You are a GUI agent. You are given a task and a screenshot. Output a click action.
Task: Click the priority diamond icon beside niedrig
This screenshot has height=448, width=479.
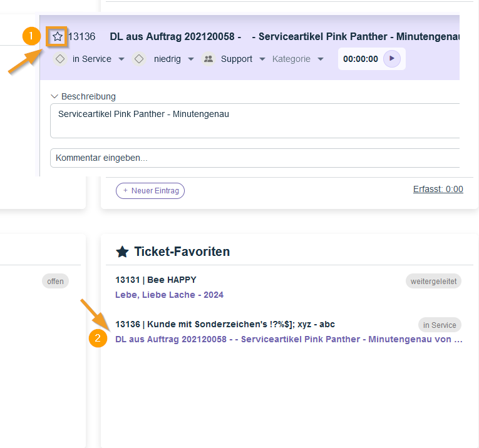pos(140,59)
